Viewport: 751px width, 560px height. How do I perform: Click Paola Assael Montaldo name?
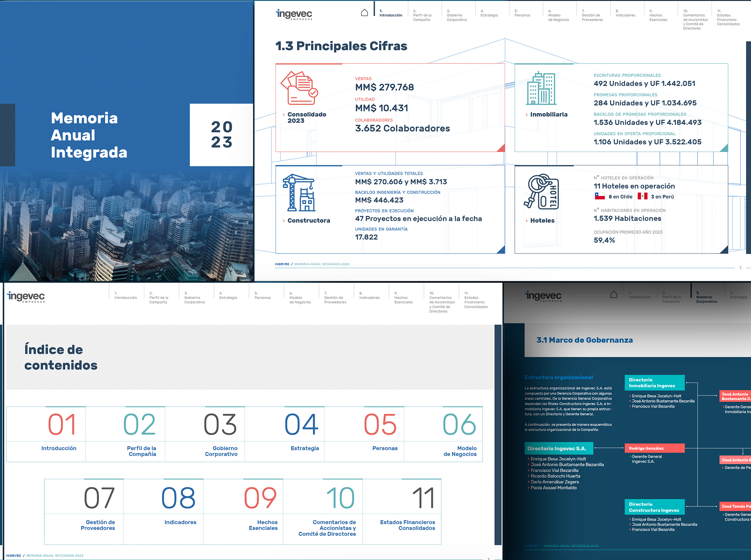coord(553,488)
